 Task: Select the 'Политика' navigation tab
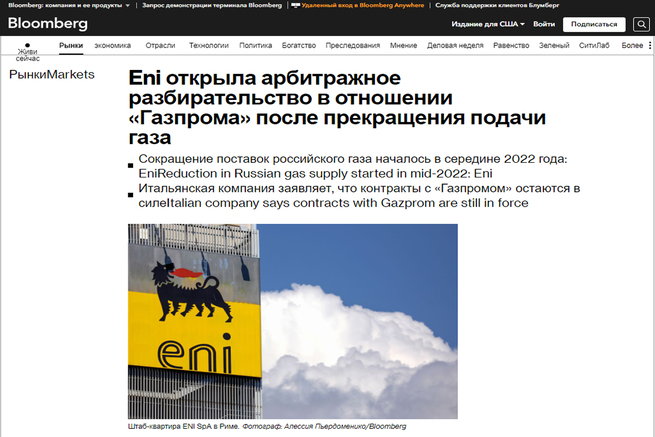pyautogui.click(x=256, y=46)
